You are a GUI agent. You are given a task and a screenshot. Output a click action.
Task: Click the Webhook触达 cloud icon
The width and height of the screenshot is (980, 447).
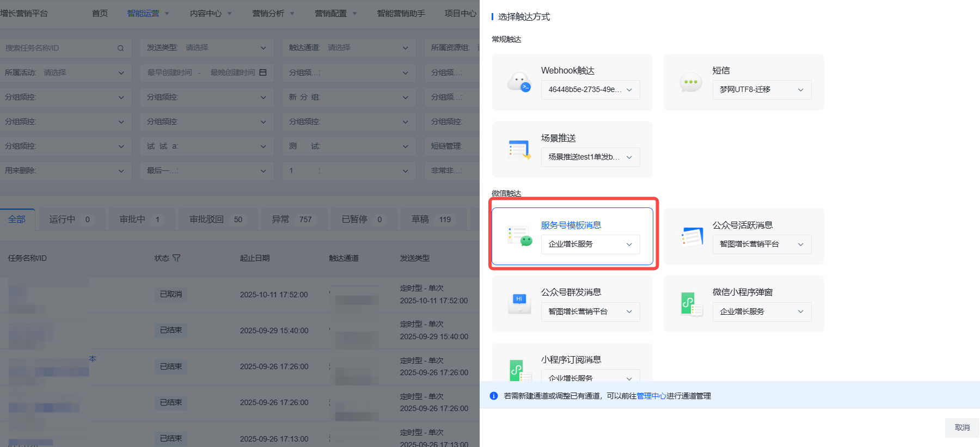click(x=519, y=82)
